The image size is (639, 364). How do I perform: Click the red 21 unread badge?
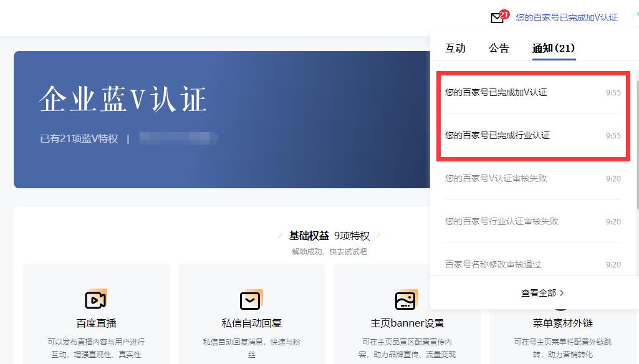point(504,14)
